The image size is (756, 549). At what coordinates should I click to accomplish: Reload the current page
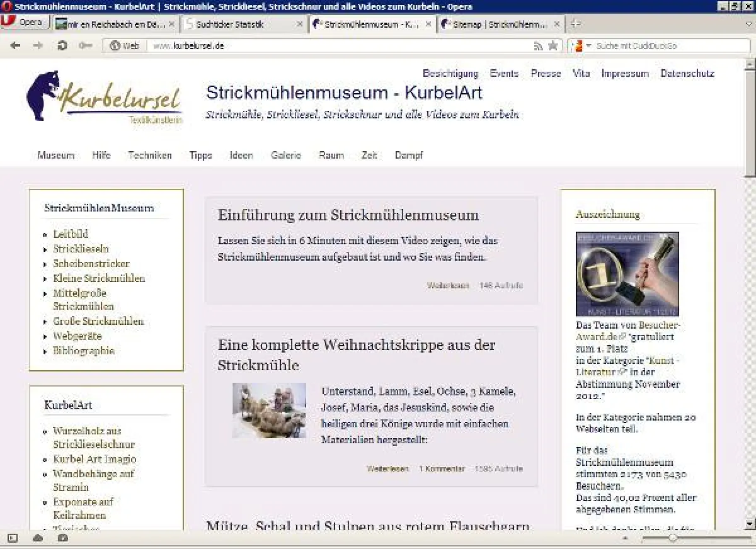(61, 45)
